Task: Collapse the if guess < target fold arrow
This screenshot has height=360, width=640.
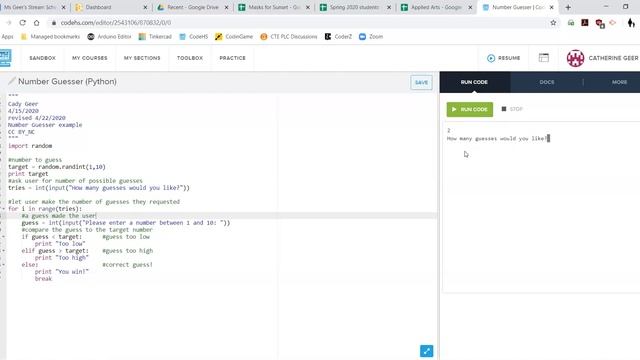Action: click(3, 237)
